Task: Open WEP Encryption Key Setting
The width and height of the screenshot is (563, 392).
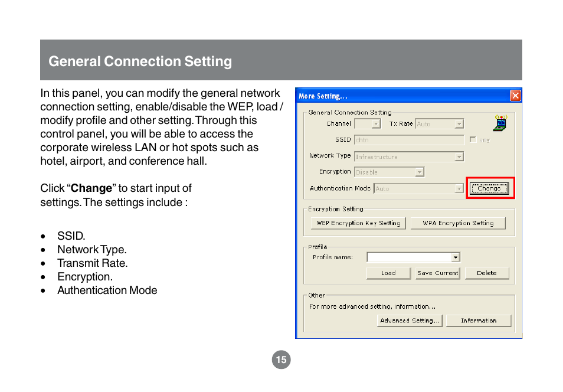Action: point(358,223)
